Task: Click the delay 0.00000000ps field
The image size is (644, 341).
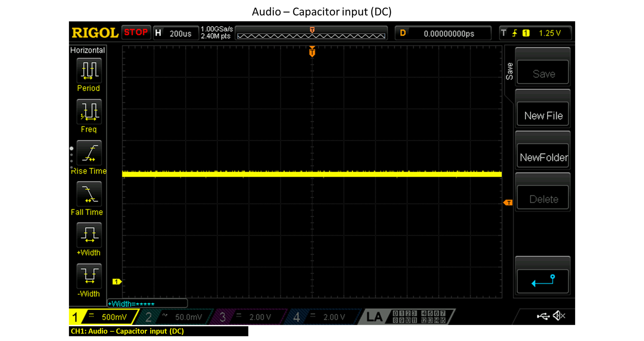Action: pos(443,33)
